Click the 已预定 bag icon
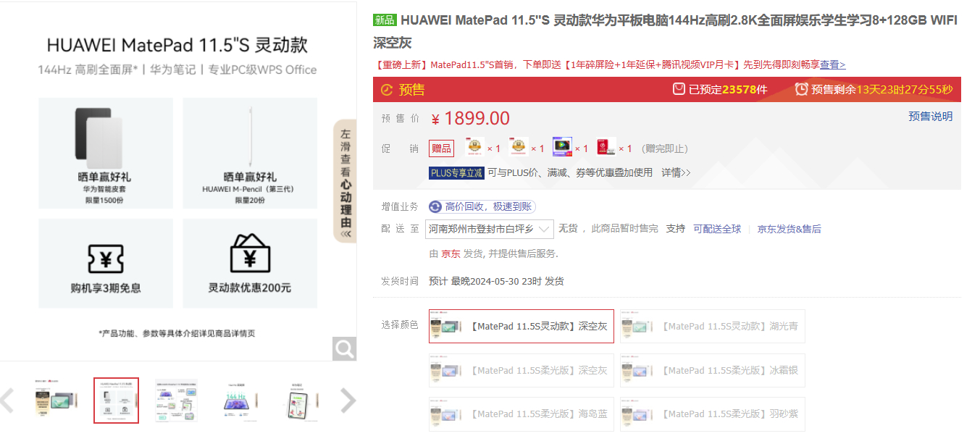Image resolution: width=980 pixels, height=436 pixels. point(679,89)
